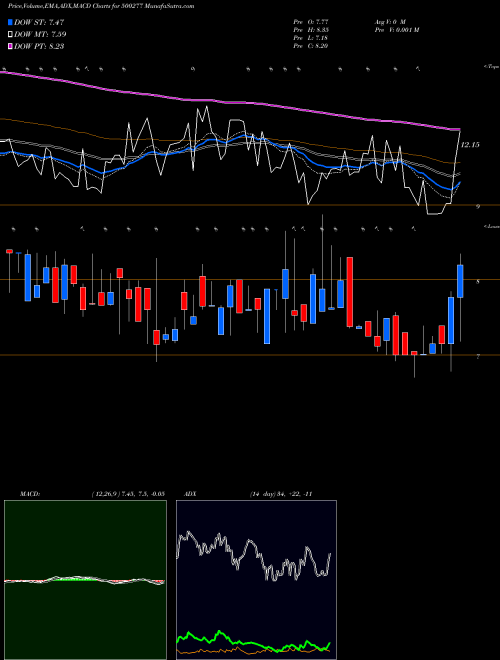Click the last blue candlestick on the right

tap(460, 281)
